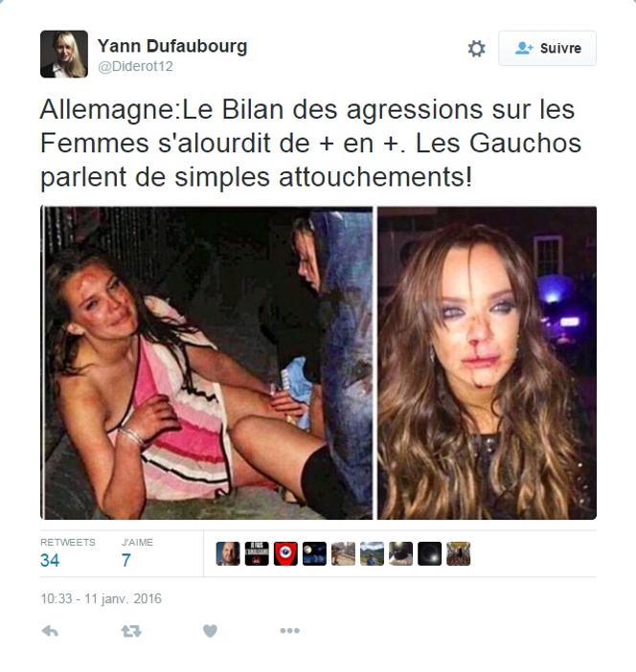Like the tweet with the heart icon
The height and width of the screenshot is (672, 636).
click(210, 631)
